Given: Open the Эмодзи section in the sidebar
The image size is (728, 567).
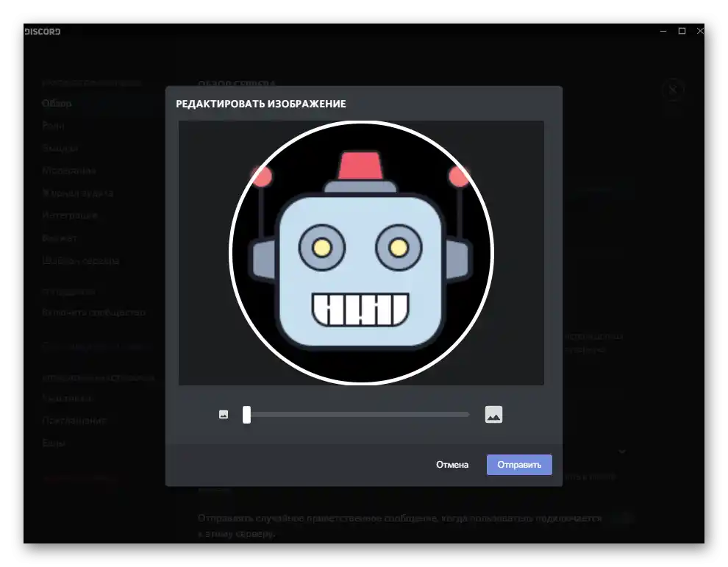Looking at the screenshot, I should coord(60,148).
